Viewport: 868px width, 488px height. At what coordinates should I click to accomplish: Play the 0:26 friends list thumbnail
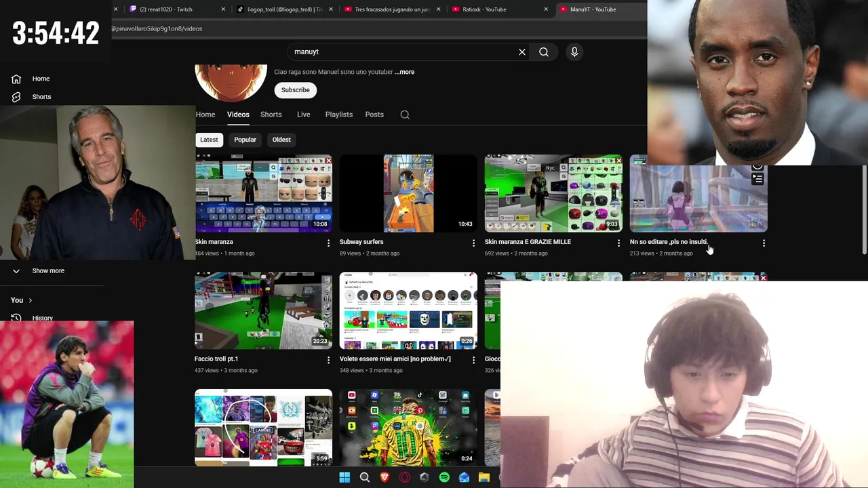tap(408, 310)
